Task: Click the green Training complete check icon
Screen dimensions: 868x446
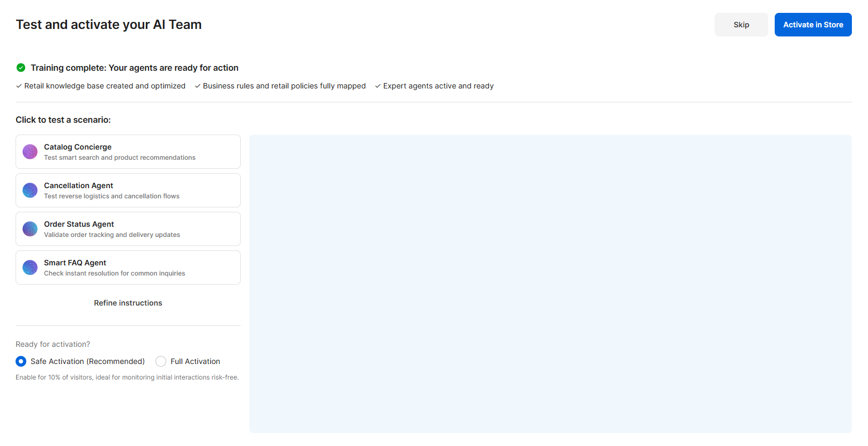Action: pos(21,68)
